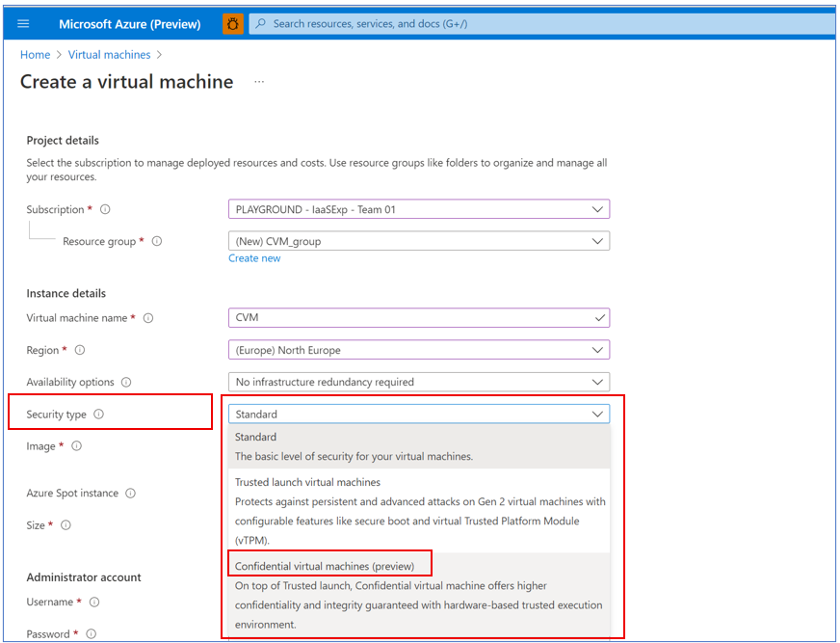Open the ellipsis menu beside page title
This screenshot has width=840, height=643.
coord(259,82)
